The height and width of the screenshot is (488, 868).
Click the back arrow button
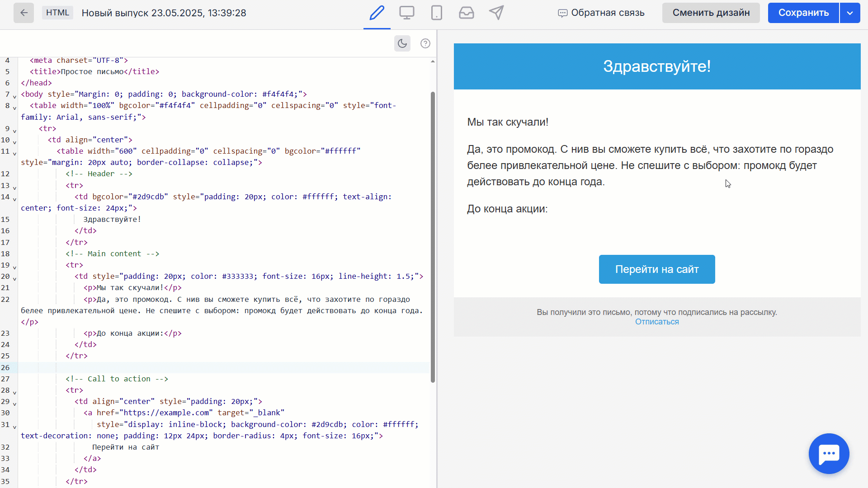point(24,13)
